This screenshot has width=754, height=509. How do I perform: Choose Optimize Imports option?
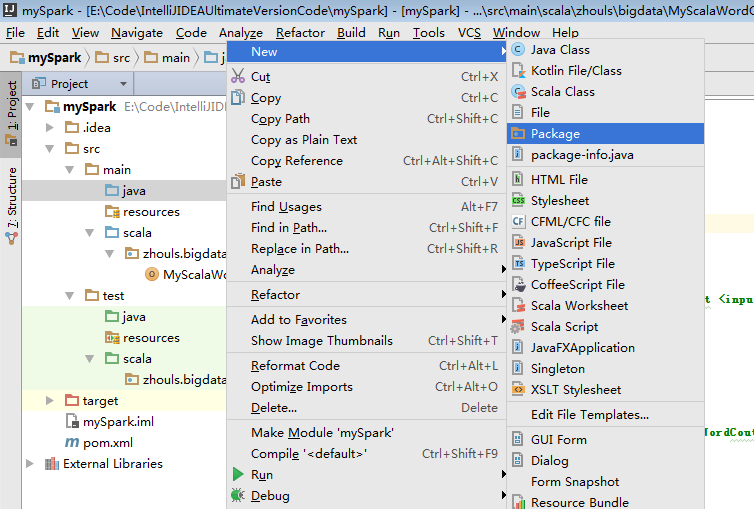tap(366, 387)
